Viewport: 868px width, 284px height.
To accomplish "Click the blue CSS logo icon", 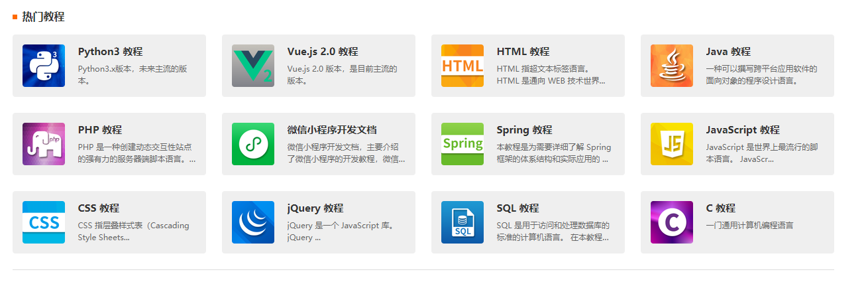I will [44, 222].
